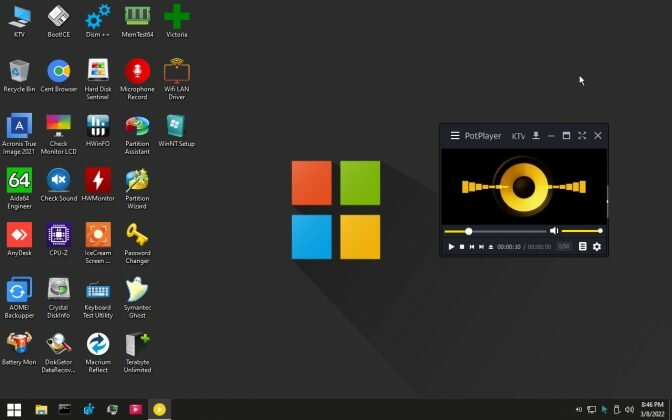This screenshot has height=420, width=672.
Task: Open File Explorer from the taskbar
Action: [x=41, y=409]
